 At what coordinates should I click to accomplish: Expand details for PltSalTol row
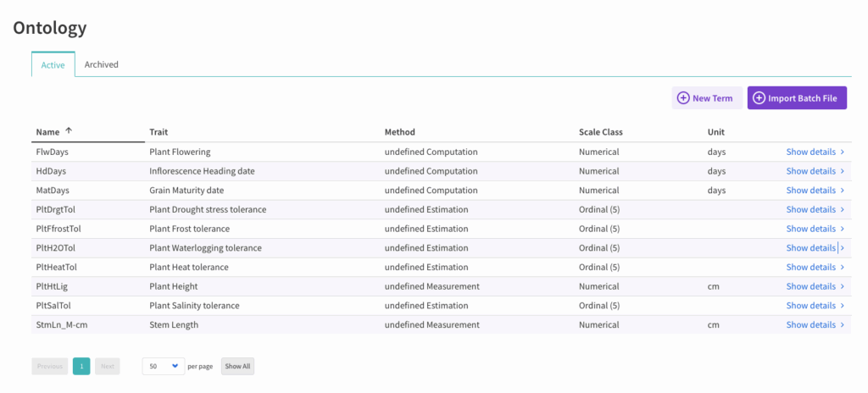pos(810,306)
